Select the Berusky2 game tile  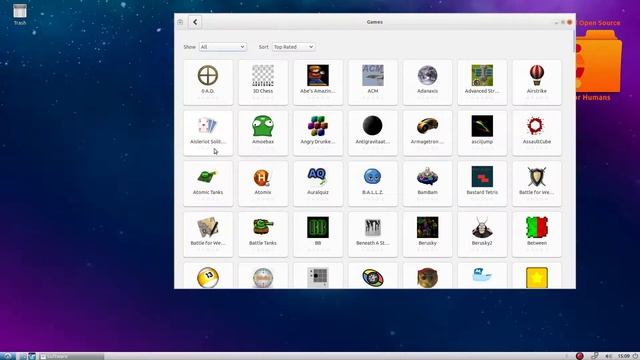pos(482,234)
